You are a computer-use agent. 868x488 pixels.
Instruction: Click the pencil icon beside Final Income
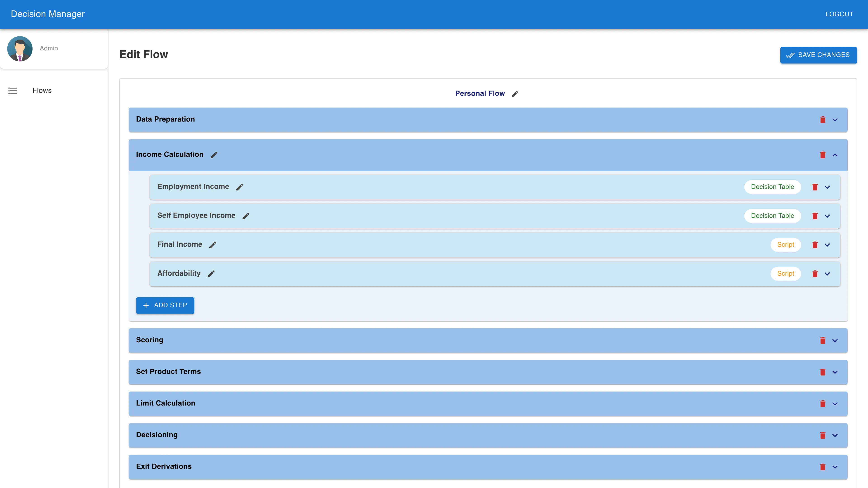pos(213,245)
